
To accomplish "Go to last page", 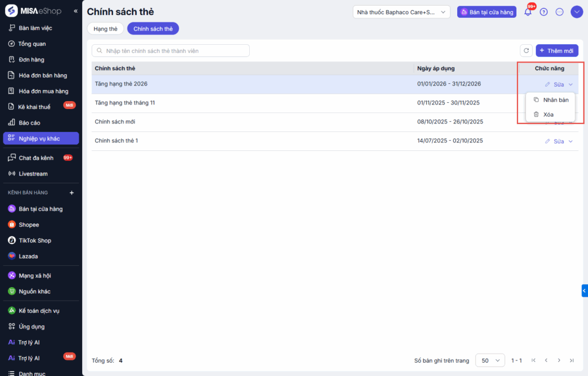I will tap(571, 361).
